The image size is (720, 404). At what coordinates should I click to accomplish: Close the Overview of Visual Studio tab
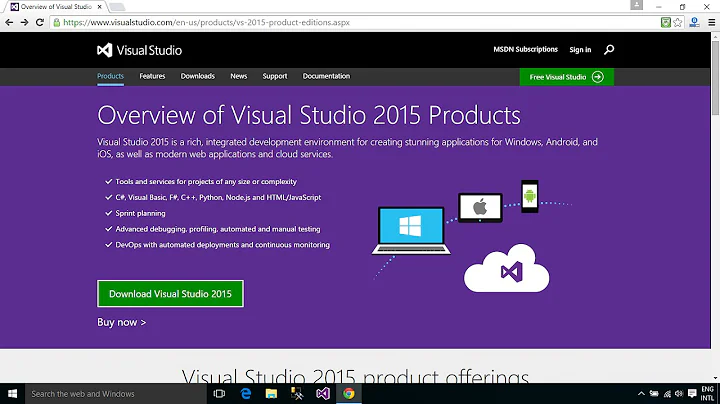[x=100, y=7]
